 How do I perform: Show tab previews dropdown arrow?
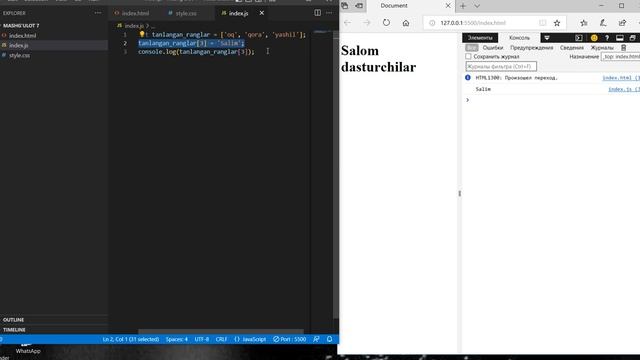point(477,6)
